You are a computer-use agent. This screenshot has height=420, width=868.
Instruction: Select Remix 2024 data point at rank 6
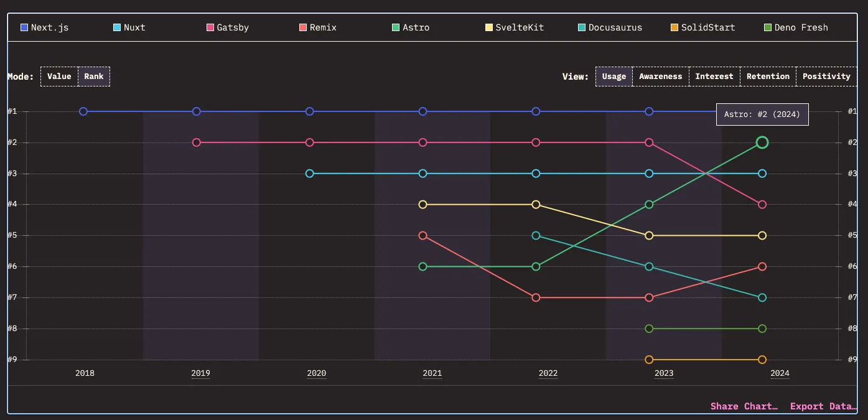pyautogui.click(x=762, y=266)
